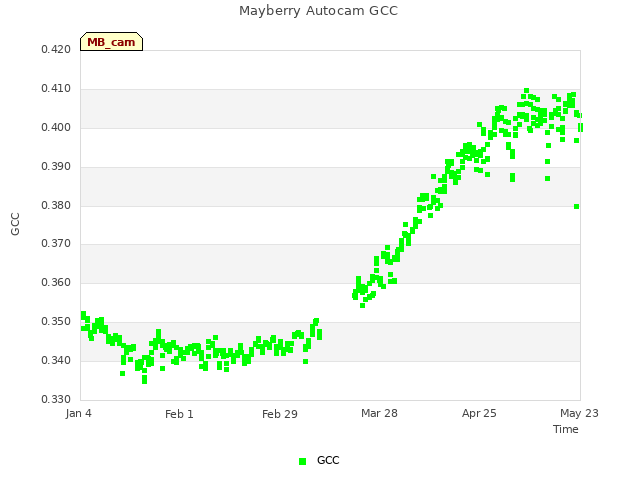Click the 0.330 y-axis value
Screen dimensions: 640x480
(56, 399)
